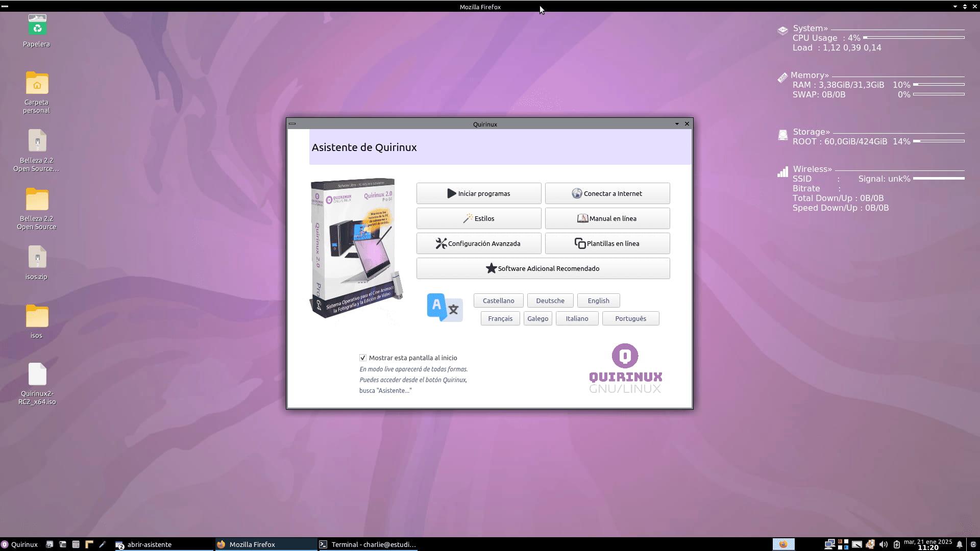Toggle 'Mostrar esta pantalla al inicio' checkbox

click(363, 358)
